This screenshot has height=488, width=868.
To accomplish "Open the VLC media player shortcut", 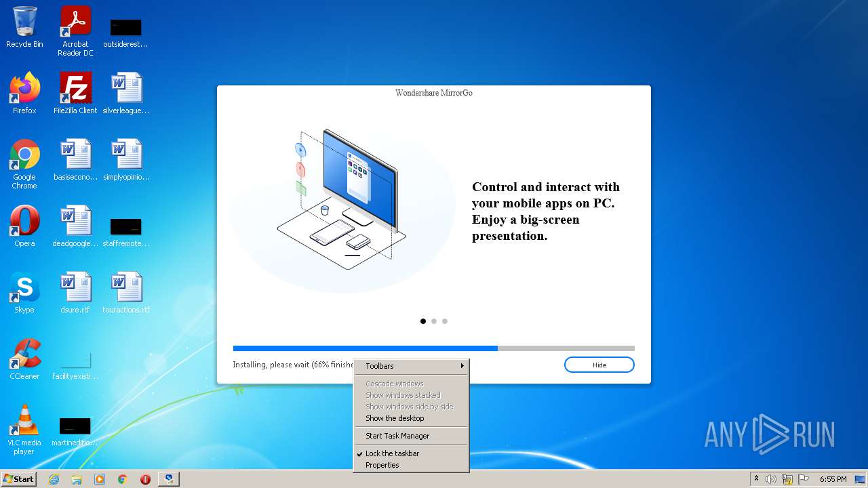I will (24, 430).
